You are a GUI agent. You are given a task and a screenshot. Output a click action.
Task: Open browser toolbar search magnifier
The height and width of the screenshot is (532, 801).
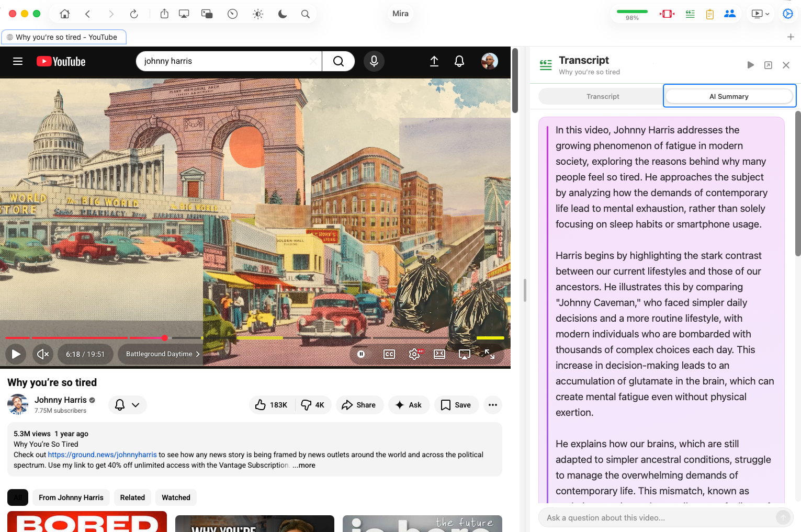point(306,14)
